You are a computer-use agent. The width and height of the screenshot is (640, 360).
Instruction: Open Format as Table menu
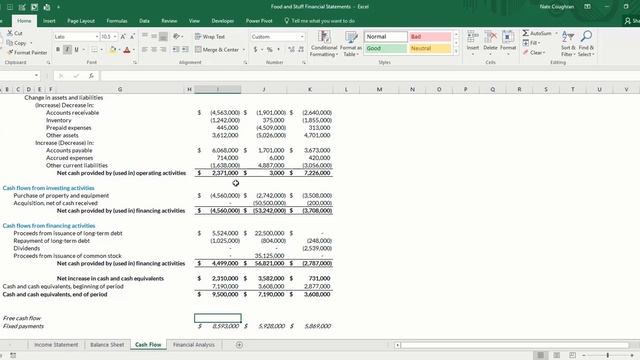pos(351,44)
